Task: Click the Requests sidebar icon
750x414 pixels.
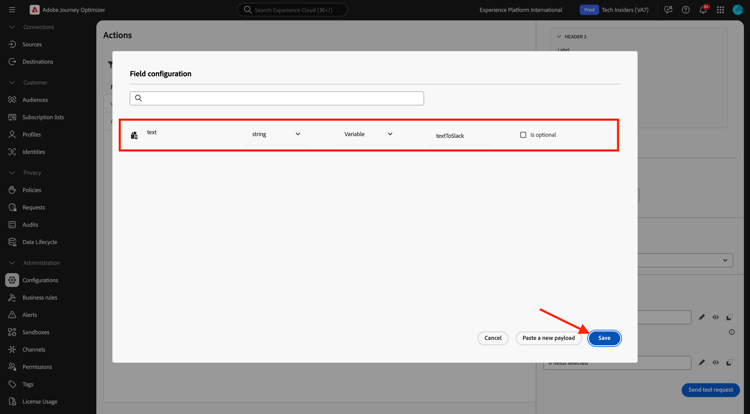Action: point(12,207)
